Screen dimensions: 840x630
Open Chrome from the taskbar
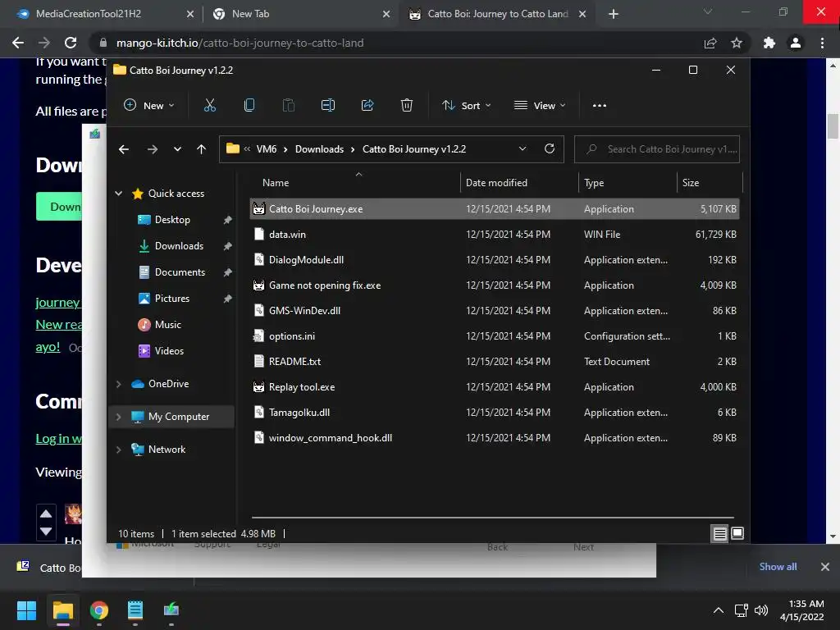click(99, 610)
